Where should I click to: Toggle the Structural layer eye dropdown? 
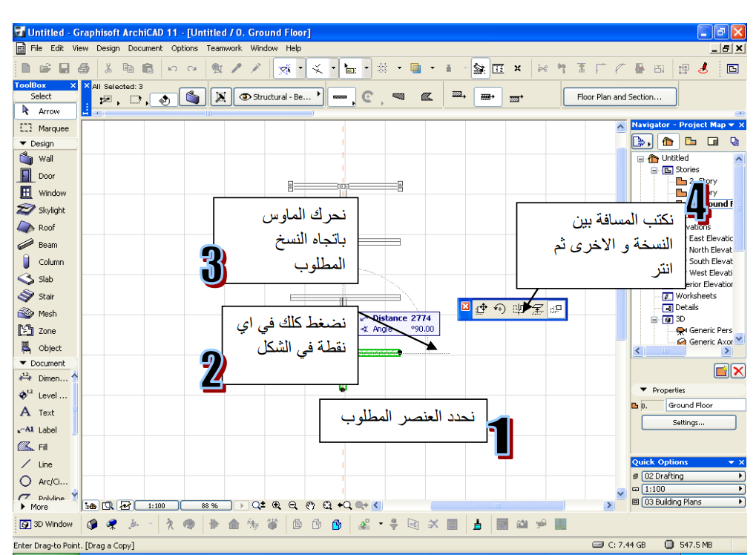[279, 96]
